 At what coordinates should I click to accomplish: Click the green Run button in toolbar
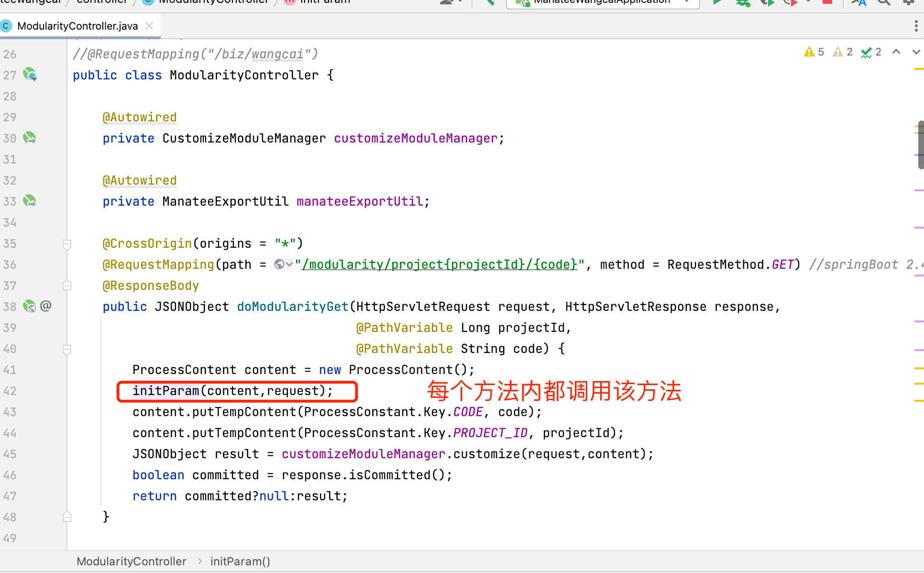point(717,2)
